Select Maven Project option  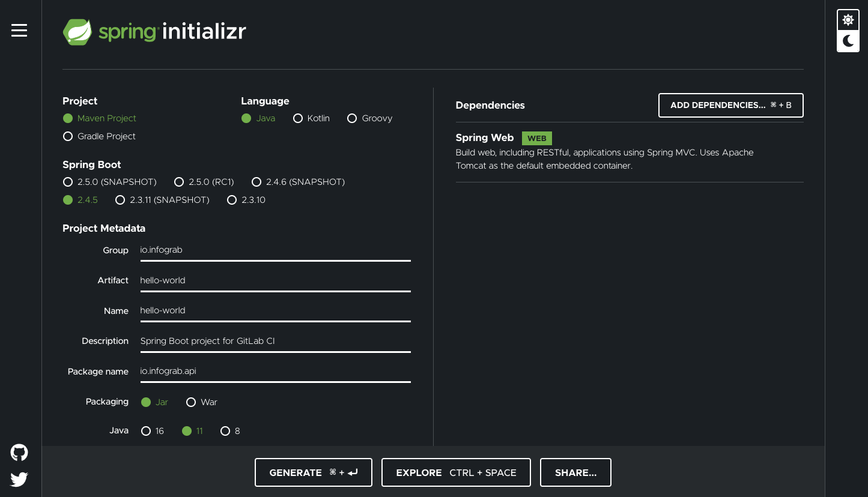(100, 118)
